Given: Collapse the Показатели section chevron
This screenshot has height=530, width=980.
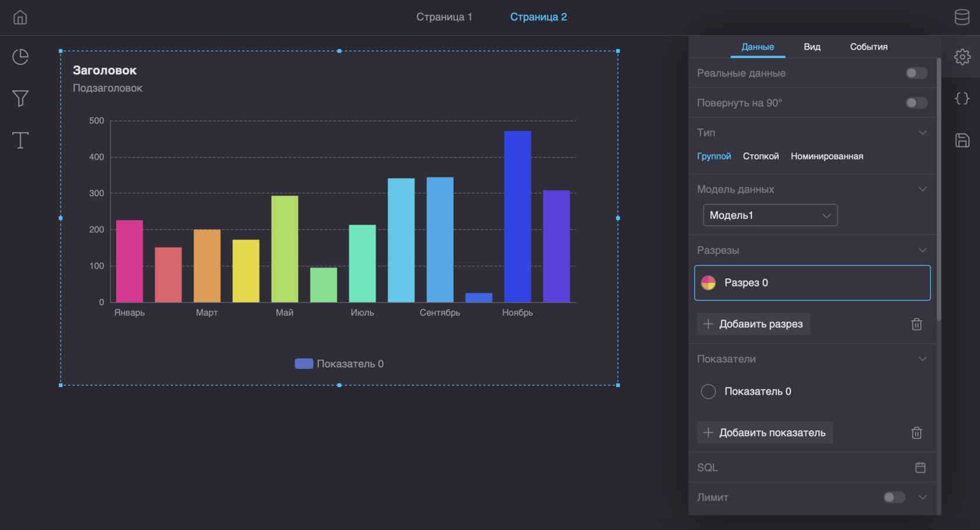Looking at the screenshot, I should (922, 359).
